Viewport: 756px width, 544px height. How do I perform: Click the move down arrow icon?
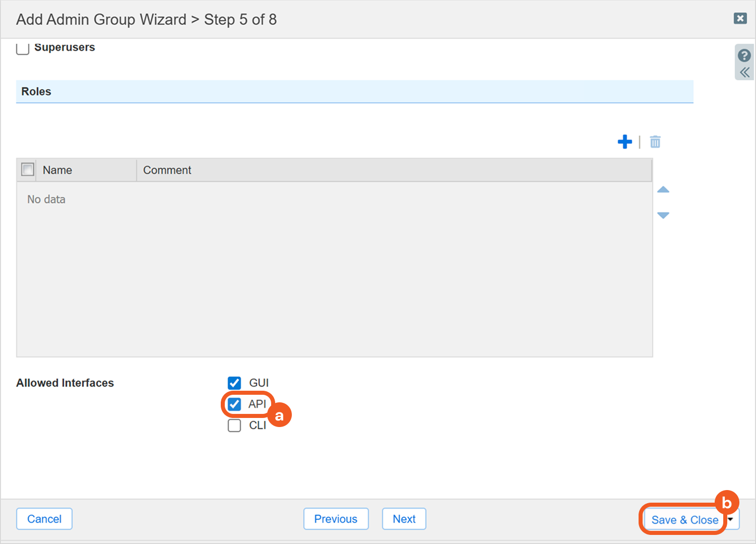point(663,215)
